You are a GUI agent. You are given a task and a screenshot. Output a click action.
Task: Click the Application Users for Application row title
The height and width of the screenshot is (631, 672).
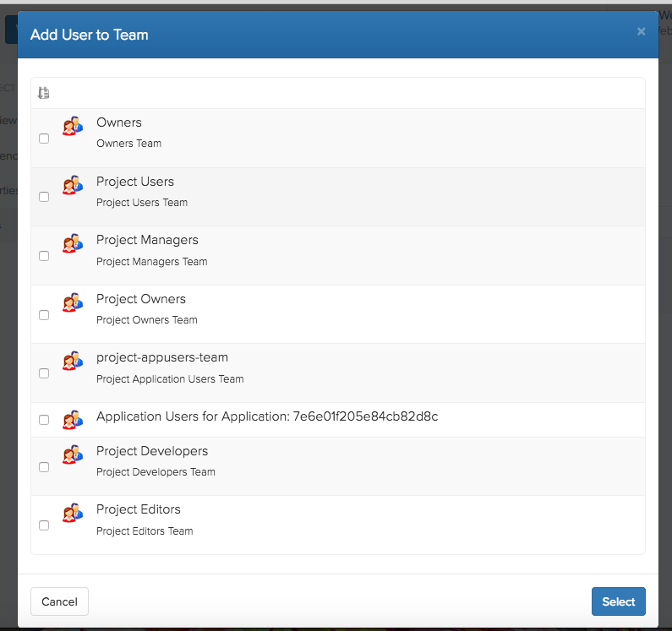pyautogui.click(x=266, y=416)
